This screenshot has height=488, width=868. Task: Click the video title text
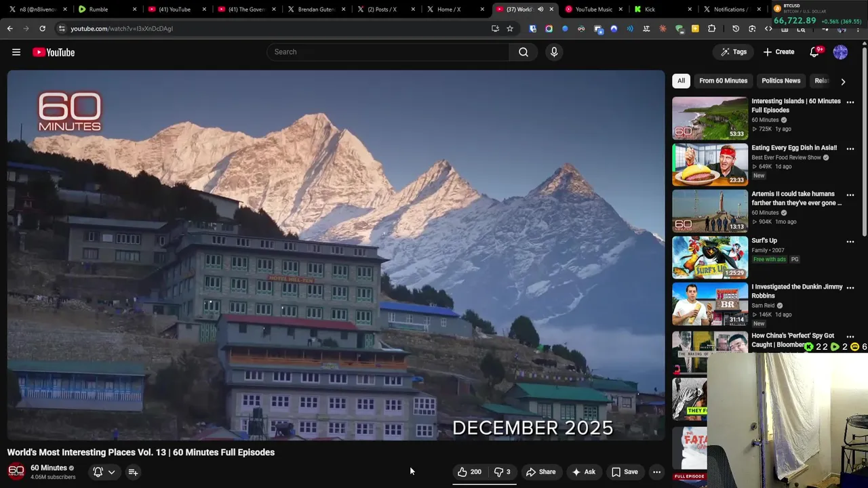(141, 452)
